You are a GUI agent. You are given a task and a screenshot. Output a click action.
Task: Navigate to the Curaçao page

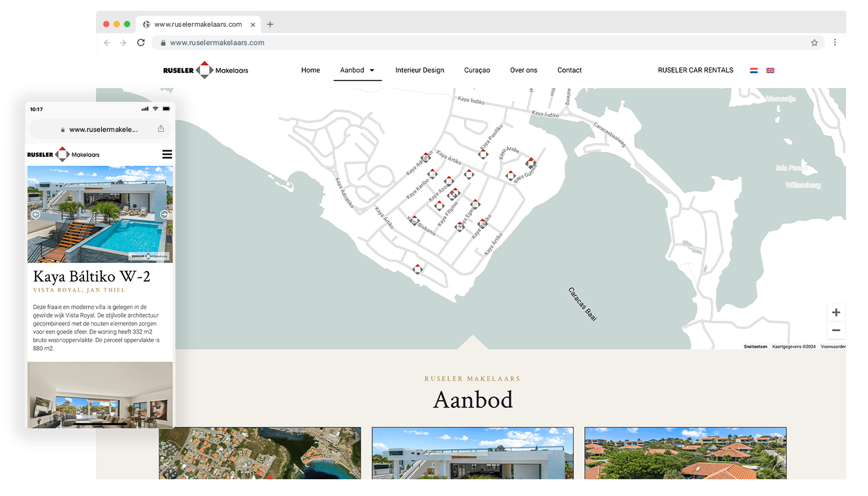[477, 71]
